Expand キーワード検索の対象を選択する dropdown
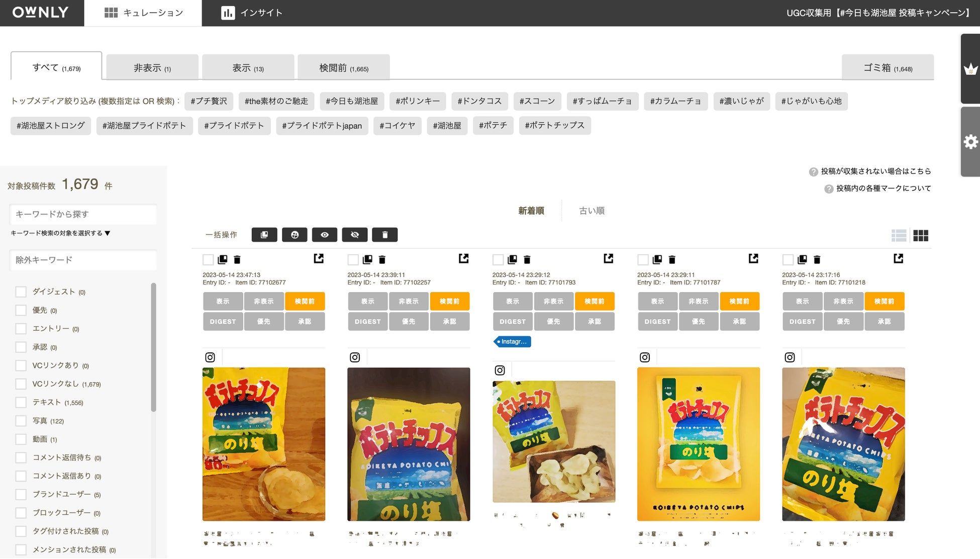Screen dimensions: 980x559 [x=60, y=233]
